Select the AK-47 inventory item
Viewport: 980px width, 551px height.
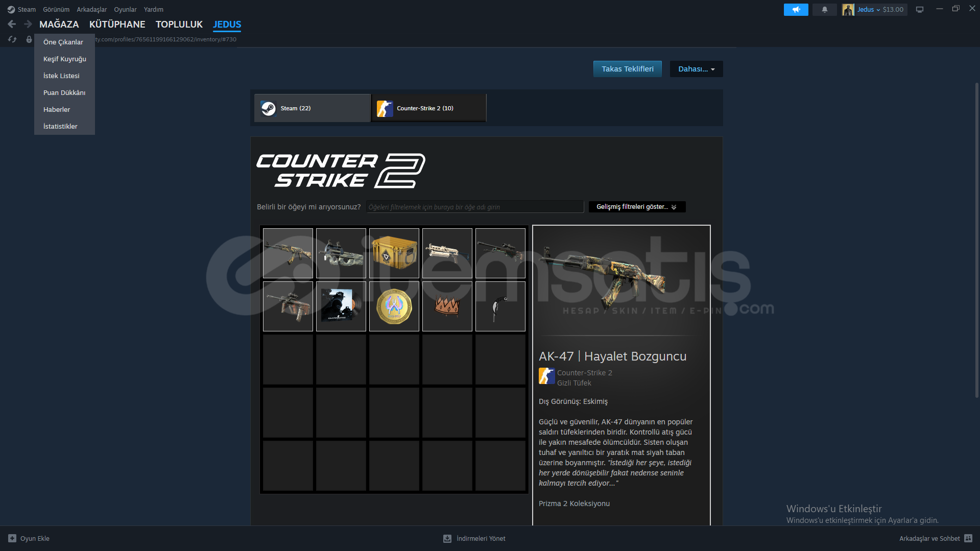tap(288, 253)
